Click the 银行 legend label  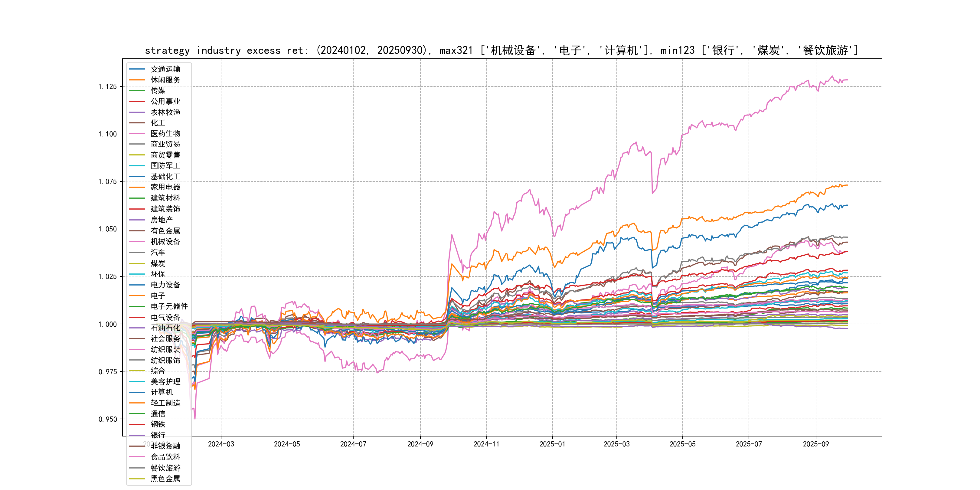(158, 435)
